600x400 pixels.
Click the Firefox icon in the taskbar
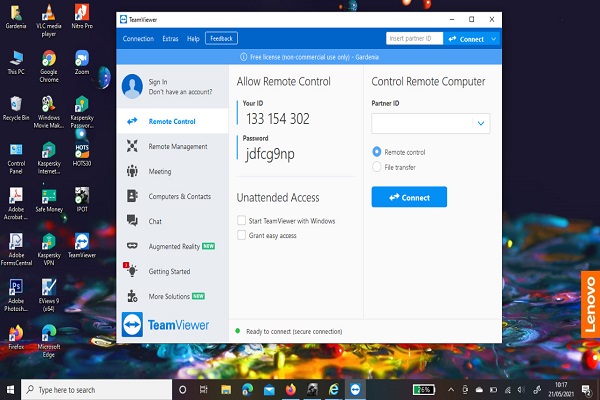point(291,390)
